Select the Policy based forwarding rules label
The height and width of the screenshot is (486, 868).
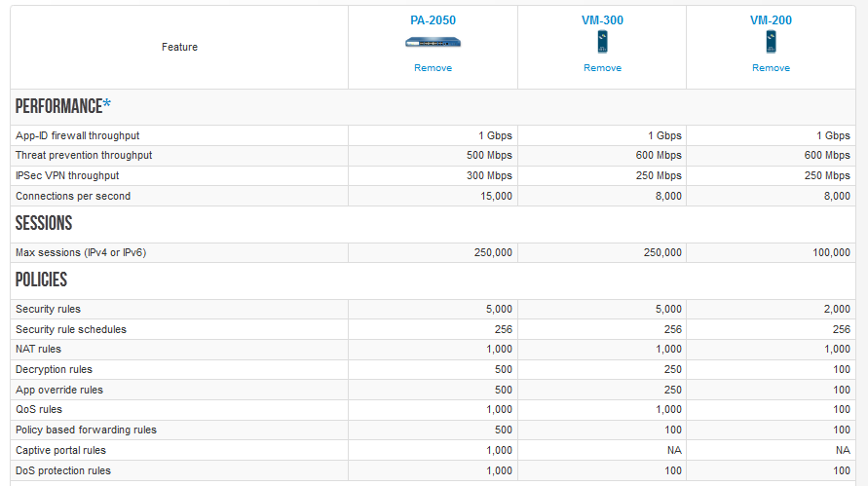86,430
